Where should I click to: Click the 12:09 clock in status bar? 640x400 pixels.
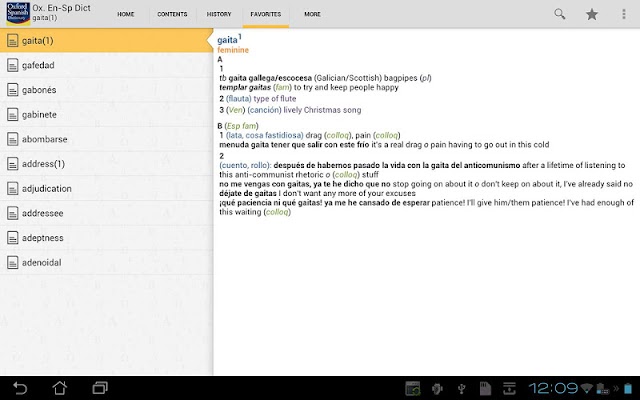click(553, 388)
